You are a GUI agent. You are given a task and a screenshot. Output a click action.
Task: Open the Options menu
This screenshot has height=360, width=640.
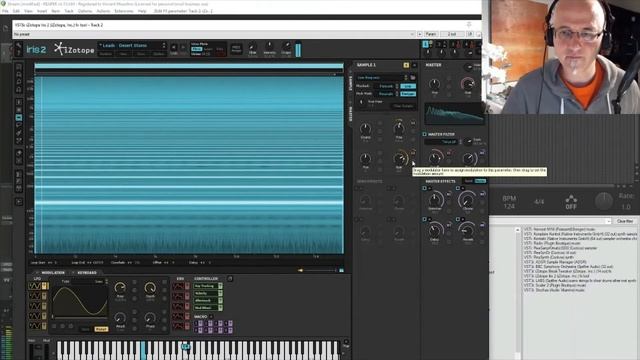pyautogui.click(x=85, y=11)
